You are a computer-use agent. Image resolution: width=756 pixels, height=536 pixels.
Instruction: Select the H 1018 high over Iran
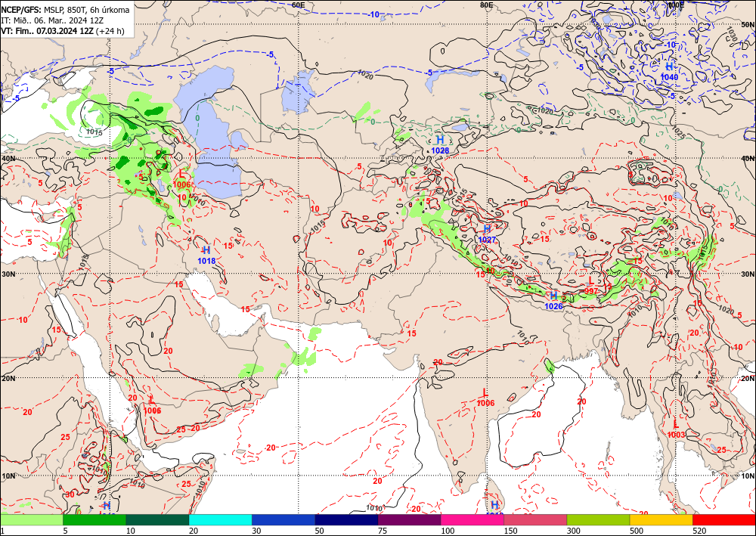pos(206,256)
